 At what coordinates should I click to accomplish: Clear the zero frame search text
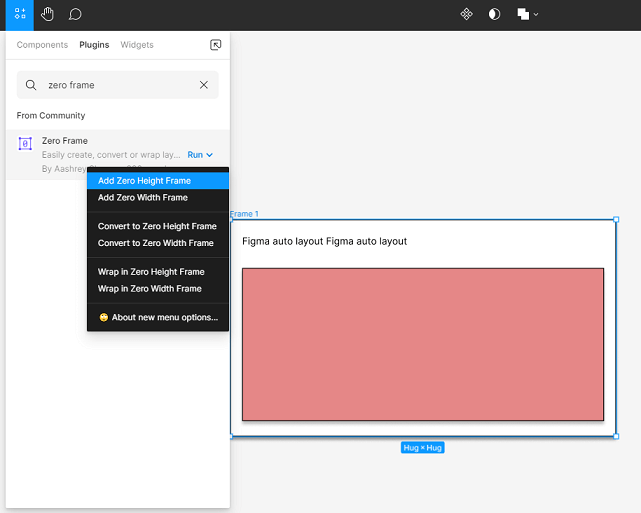point(204,85)
